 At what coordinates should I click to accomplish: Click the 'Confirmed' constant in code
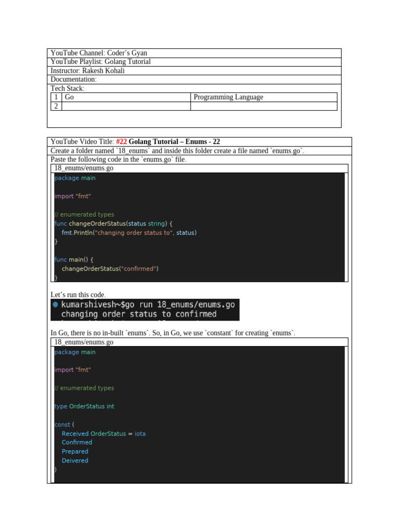[x=77, y=443]
